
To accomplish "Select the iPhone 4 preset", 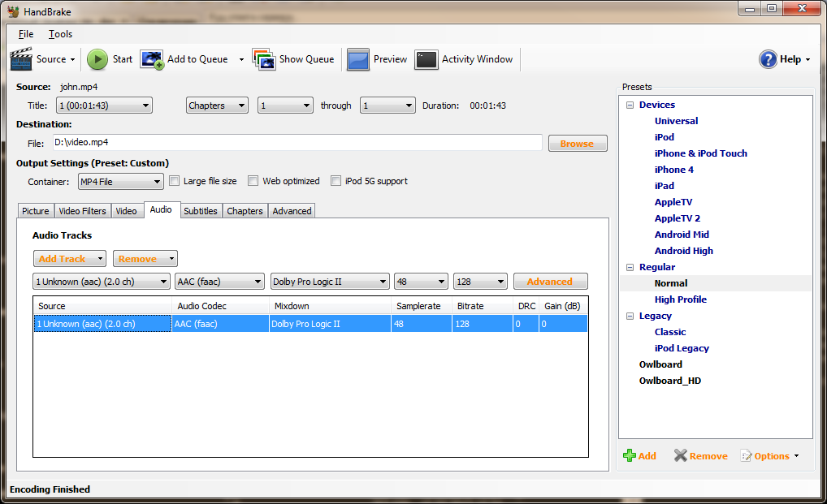I will tap(674, 170).
